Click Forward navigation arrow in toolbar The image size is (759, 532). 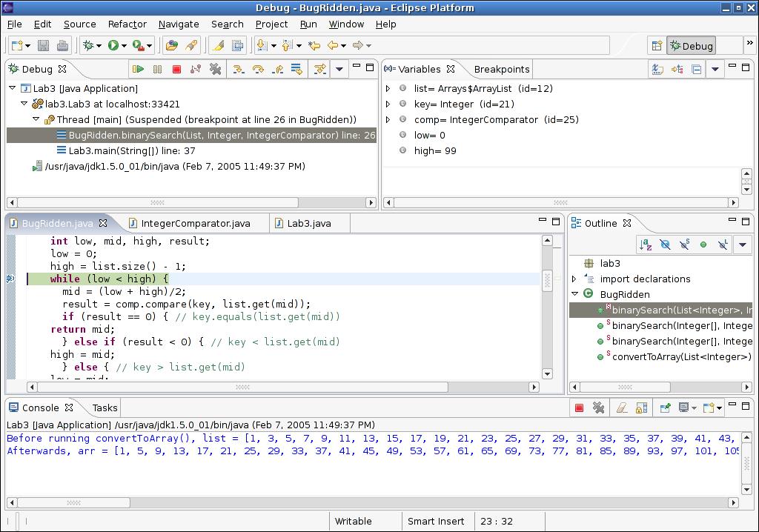coord(358,45)
